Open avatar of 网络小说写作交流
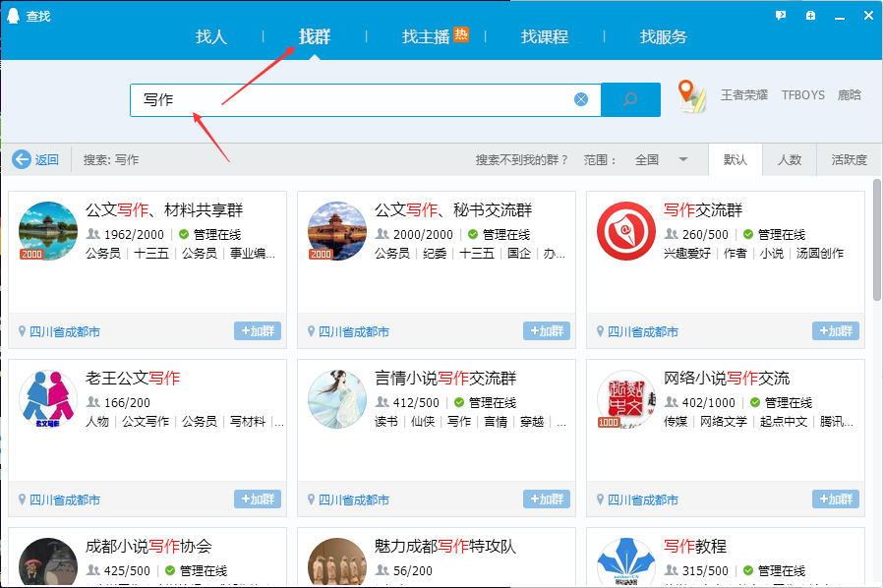The image size is (883, 588). click(x=626, y=399)
